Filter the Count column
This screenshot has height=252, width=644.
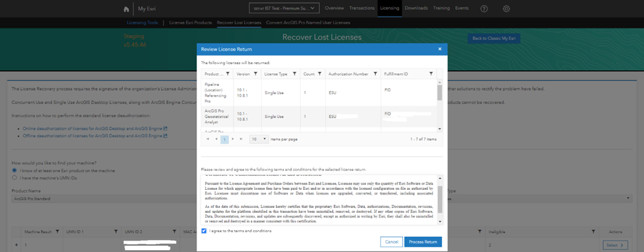(x=320, y=74)
